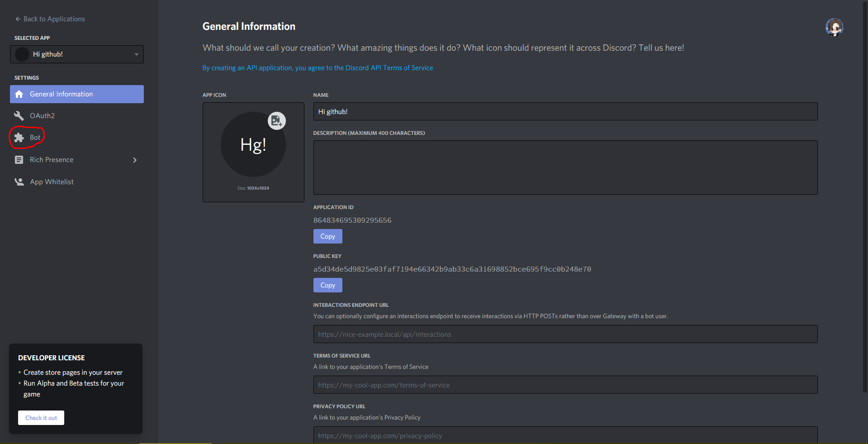Screen dimensions: 868x444
Task: Click the Bot puzzle piece icon
Action: pyautogui.click(x=19, y=138)
